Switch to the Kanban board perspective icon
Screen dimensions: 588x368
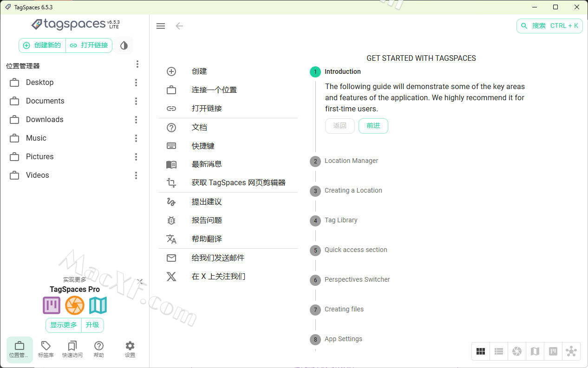(553, 351)
